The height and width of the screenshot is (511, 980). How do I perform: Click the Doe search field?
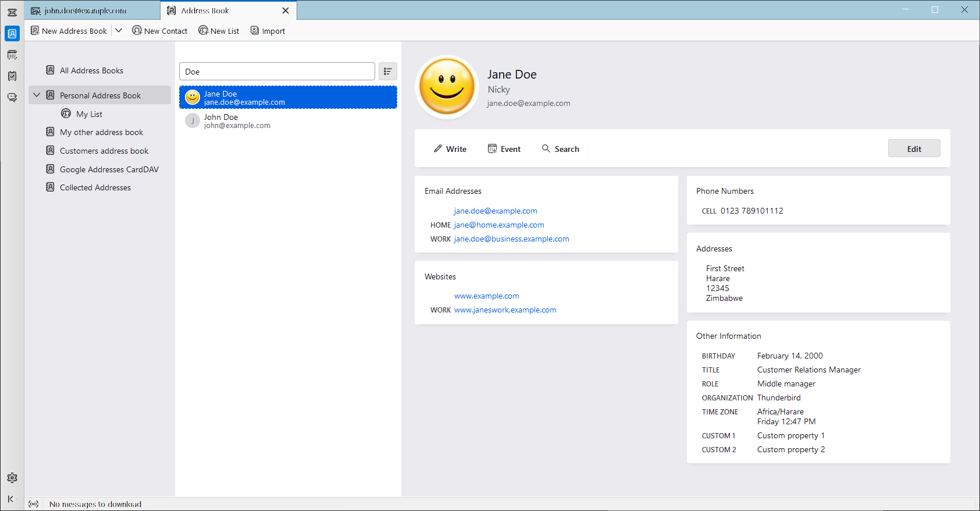coord(277,72)
